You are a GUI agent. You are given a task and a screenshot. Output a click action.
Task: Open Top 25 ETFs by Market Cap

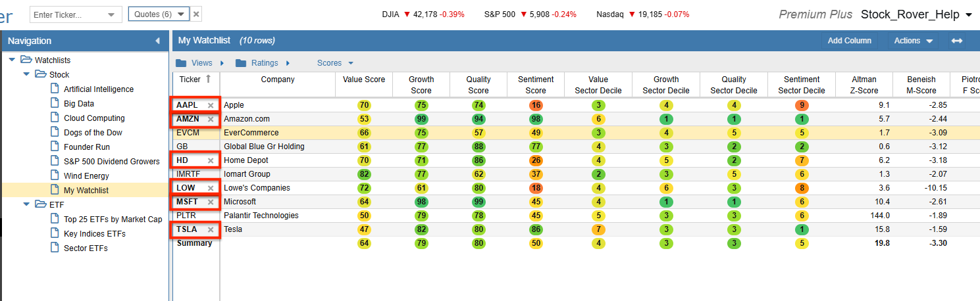(113, 219)
